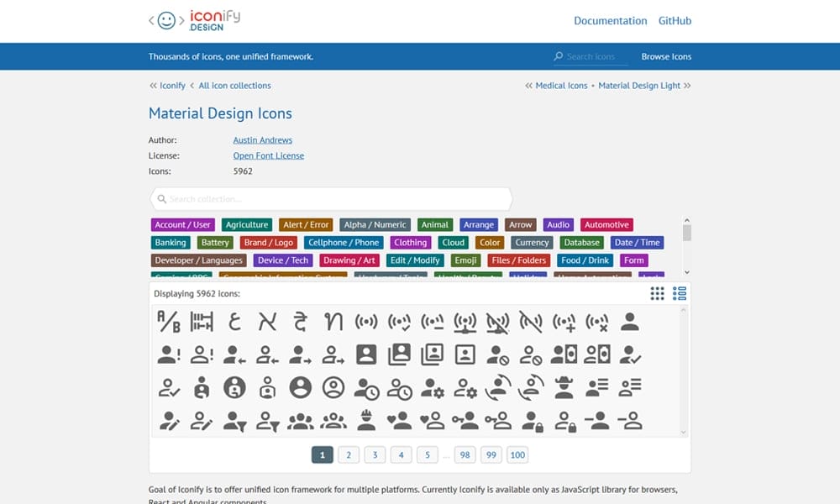Screen dimensions: 840x504
Task: Go to next collection Material Design Light
Action: coord(639,86)
